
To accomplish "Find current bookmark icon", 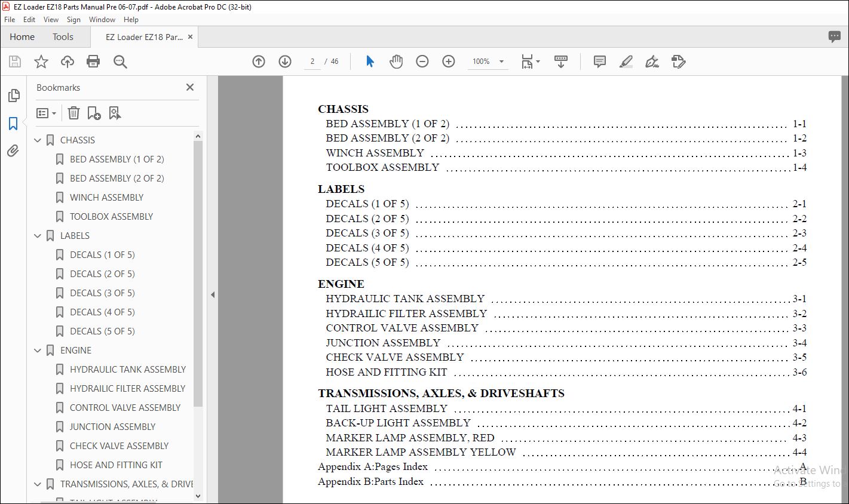I will coord(115,113).
